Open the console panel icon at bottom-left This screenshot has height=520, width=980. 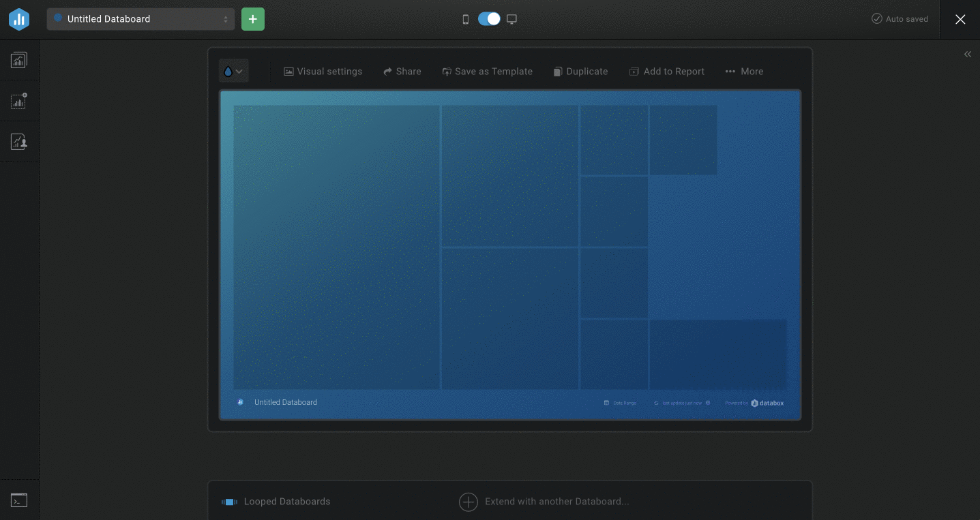tap(19, 500)
